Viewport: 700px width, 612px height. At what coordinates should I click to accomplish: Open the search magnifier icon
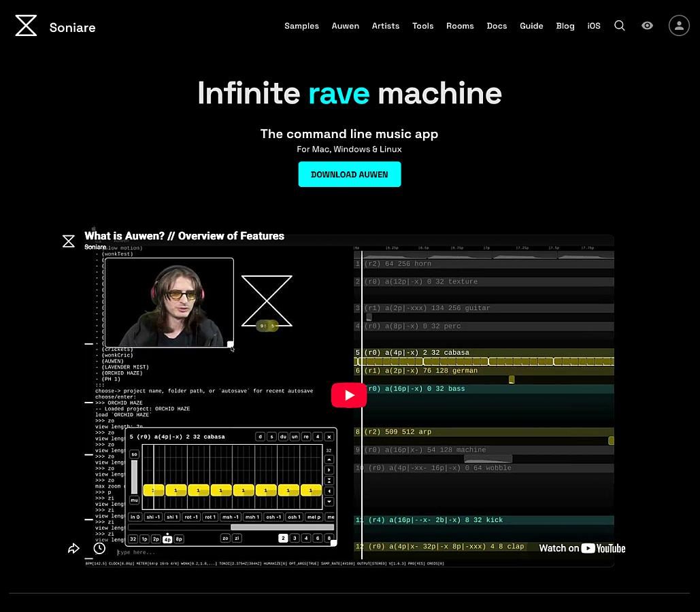point(620,25)
